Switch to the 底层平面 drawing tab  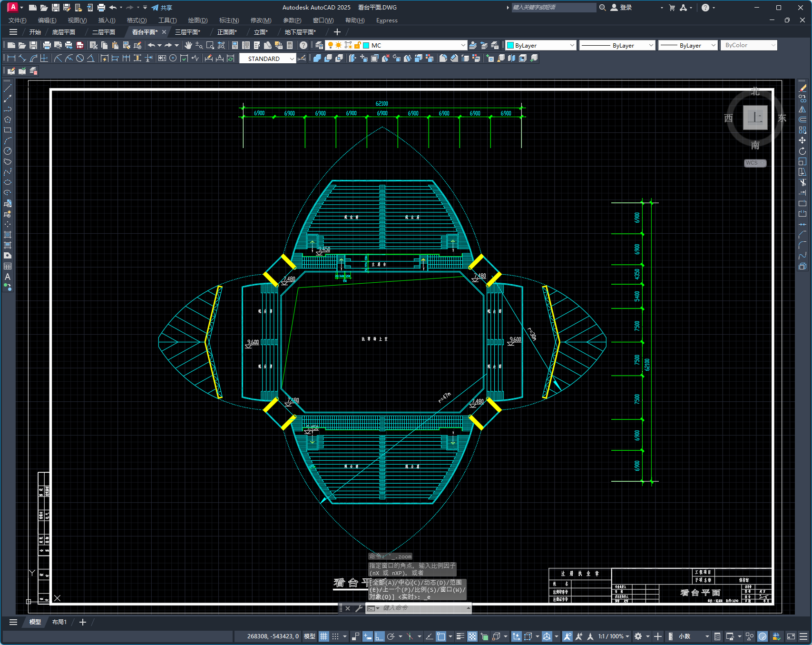coord(64,32)
